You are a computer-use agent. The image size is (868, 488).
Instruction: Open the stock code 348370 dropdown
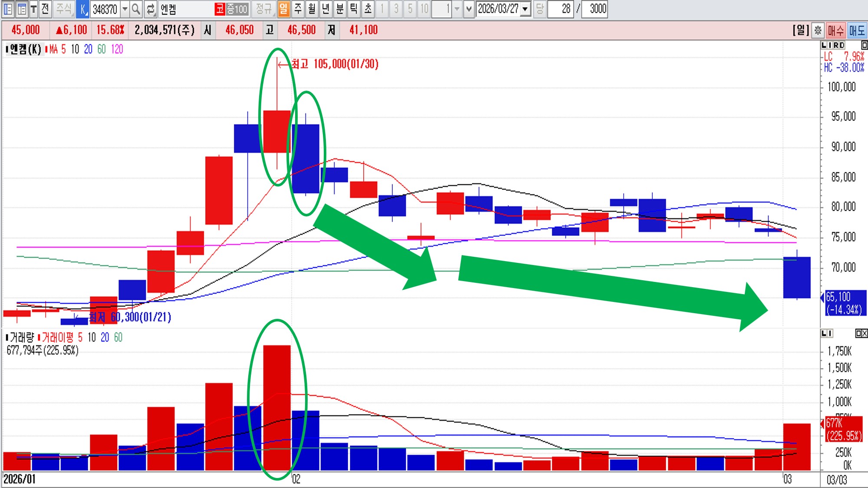[125, 9]
